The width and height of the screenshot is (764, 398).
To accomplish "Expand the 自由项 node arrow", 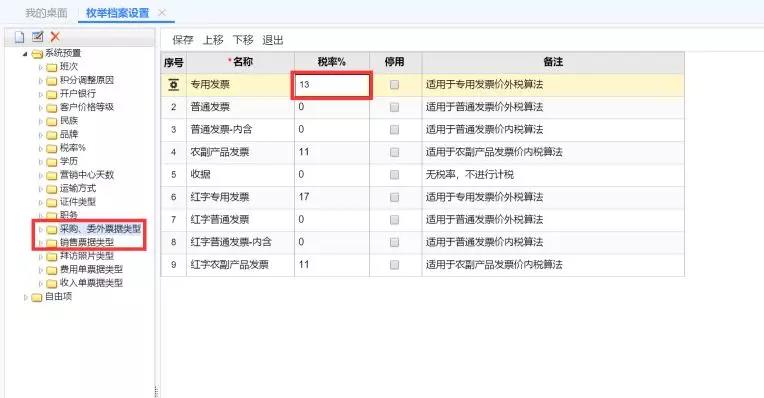I will point(26,297).
